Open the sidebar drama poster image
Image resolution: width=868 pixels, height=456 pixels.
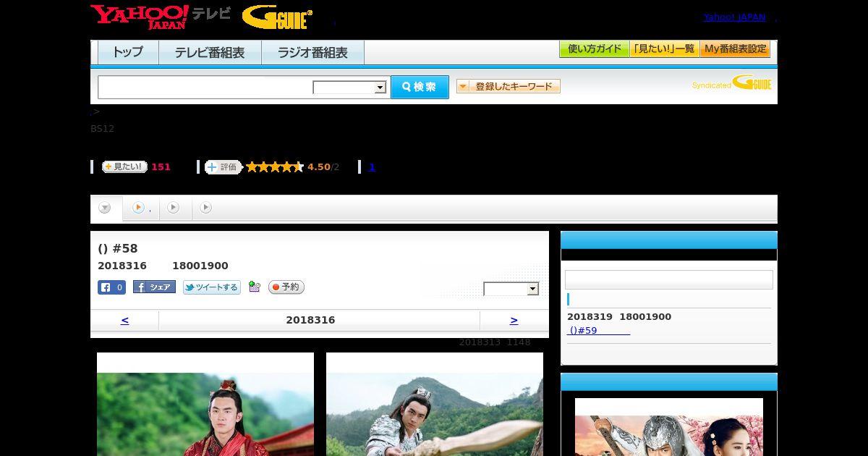(x=669, y=427)
